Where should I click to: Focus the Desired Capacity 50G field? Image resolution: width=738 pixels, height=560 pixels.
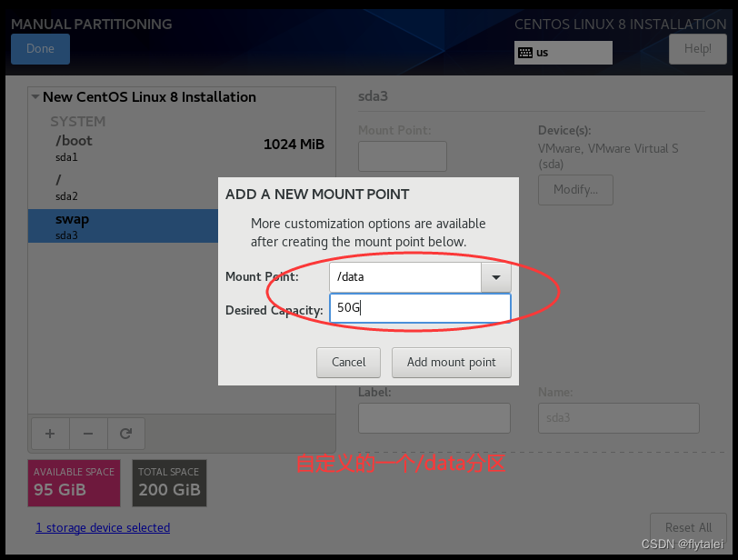pyautogui.click(x=420, y=308)
